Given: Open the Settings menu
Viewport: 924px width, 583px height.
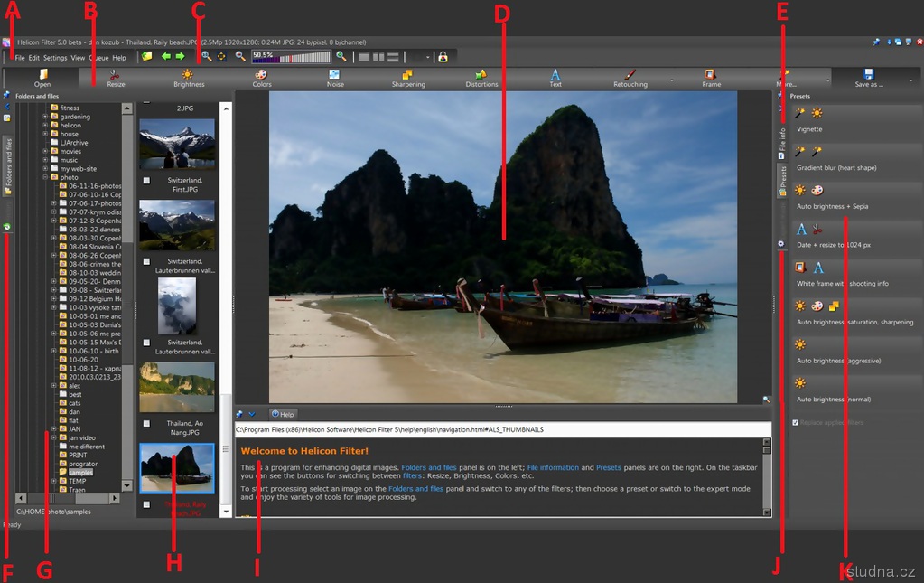Looking at the screenshot, I should 54,58.
